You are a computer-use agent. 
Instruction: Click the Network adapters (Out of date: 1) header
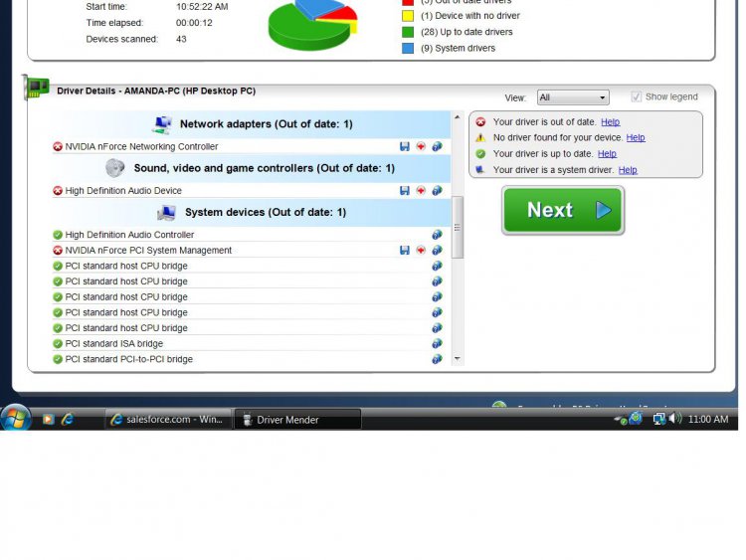pos(252,124)
